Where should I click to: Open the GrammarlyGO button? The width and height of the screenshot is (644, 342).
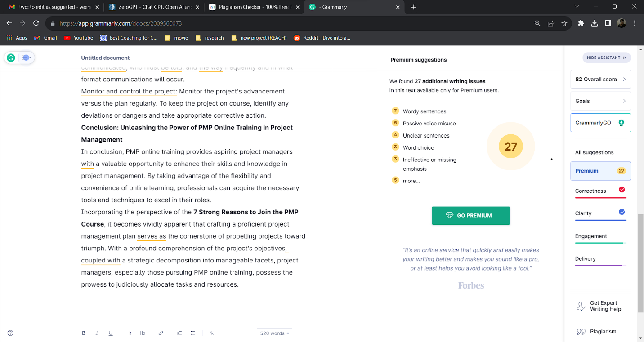pos(600,123)
